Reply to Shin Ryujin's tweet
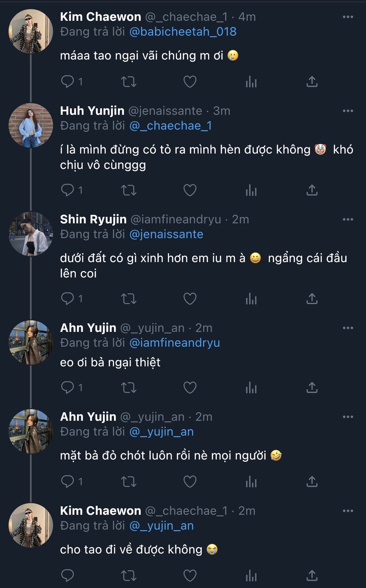366x588 pixels. point(67,299)
